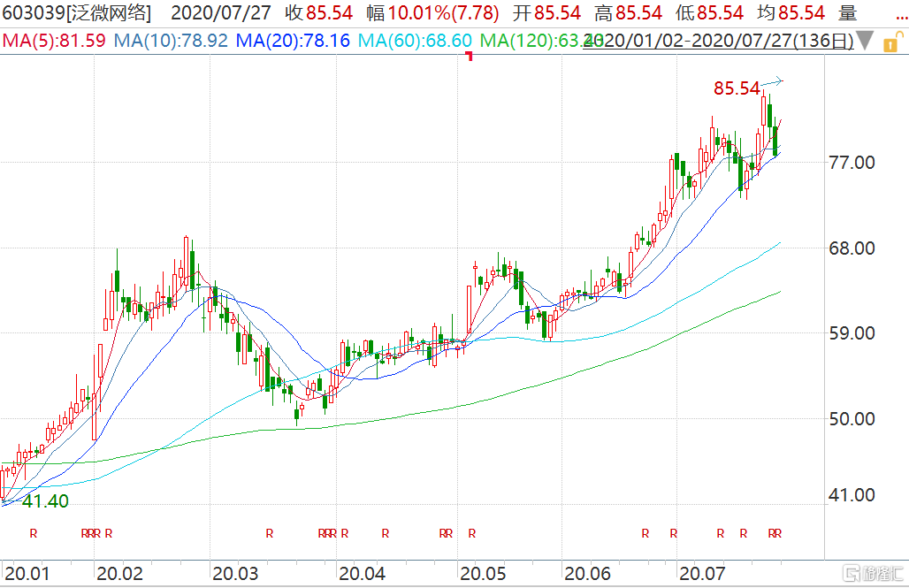Click the 20.03 month label on the time axis
909x588 pixels.
coord(235,574)
